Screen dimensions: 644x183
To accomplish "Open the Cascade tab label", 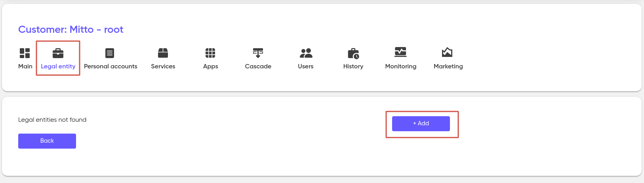I will [258, 66].
